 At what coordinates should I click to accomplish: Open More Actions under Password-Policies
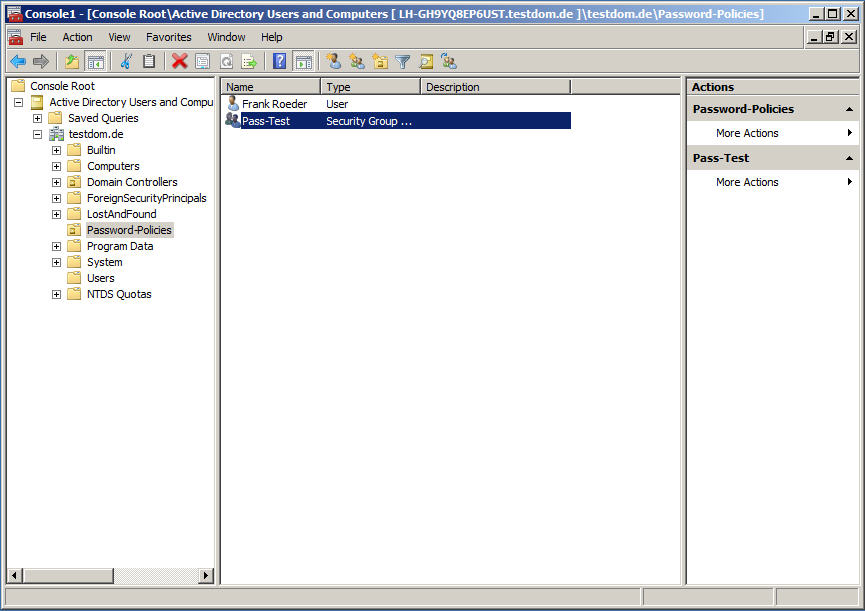point(773,133)
